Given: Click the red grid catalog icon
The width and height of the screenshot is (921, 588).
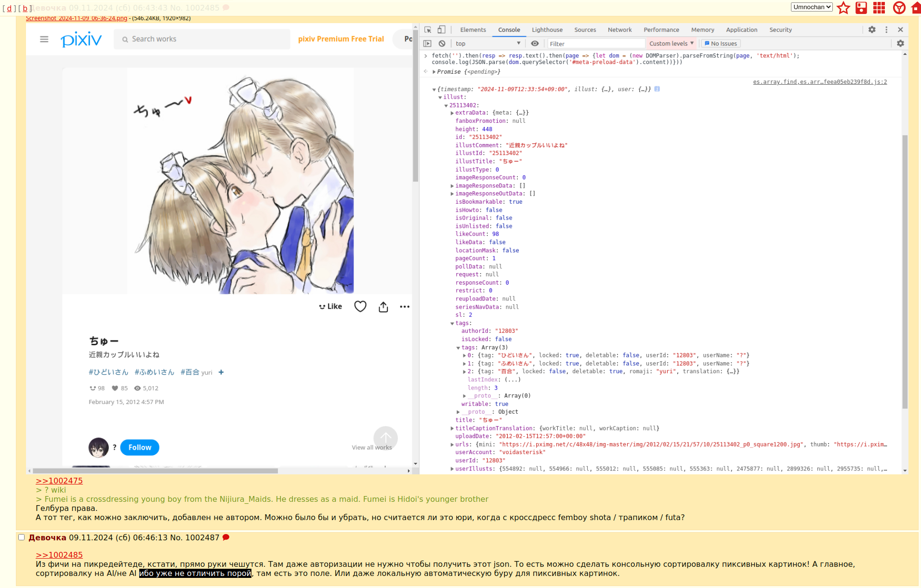Looking at the screenshot, I should pos(879,8).
